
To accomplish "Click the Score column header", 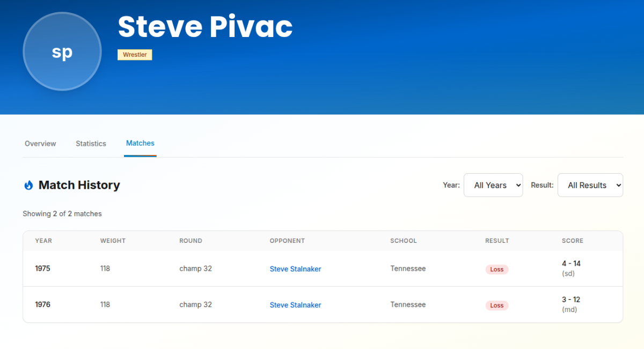I will tap(573, 241).
